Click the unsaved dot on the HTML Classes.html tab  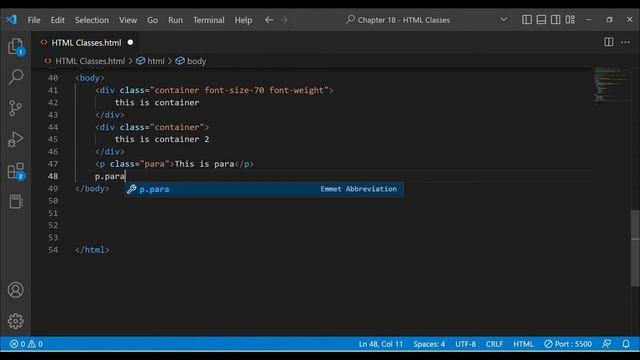click(130, 42)
